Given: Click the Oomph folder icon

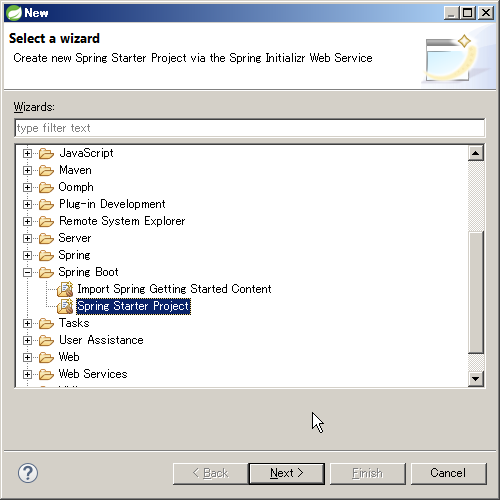Looking at the screenshot, I should 46,187.
